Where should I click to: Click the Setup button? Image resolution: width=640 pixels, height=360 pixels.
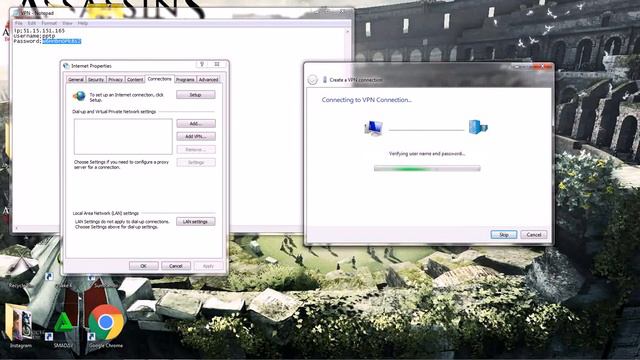coord(196,95)
